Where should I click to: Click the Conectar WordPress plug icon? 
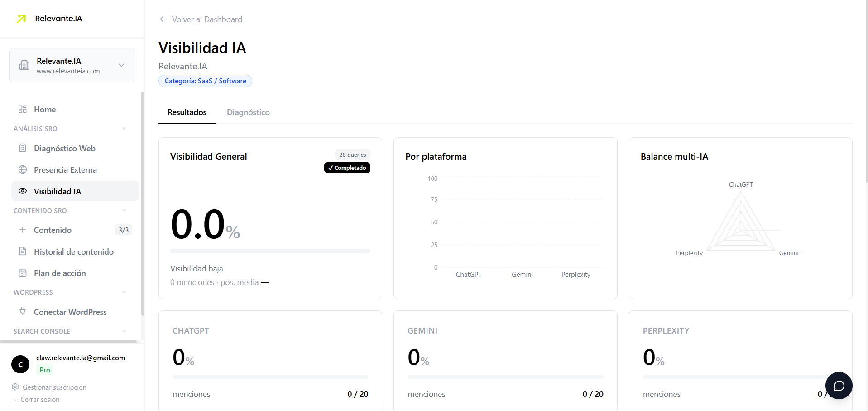(x=23, y=311)
